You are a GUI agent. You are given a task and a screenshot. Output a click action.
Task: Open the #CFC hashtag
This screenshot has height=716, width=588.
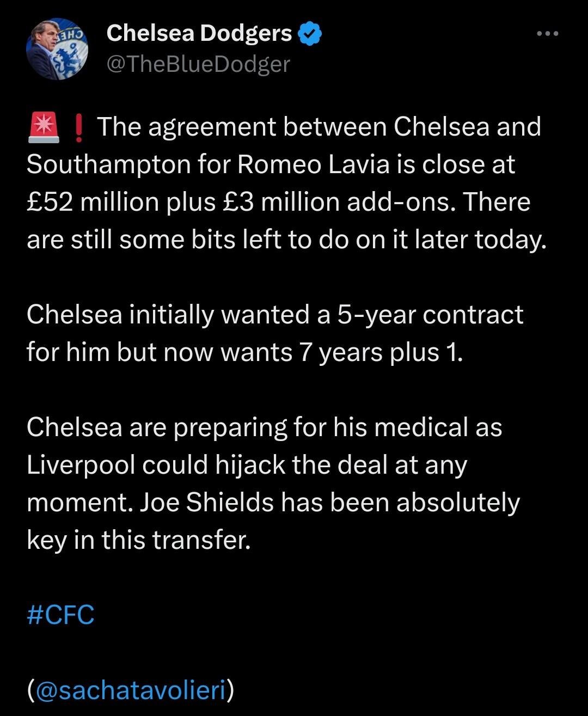click(x=60, y=615)
